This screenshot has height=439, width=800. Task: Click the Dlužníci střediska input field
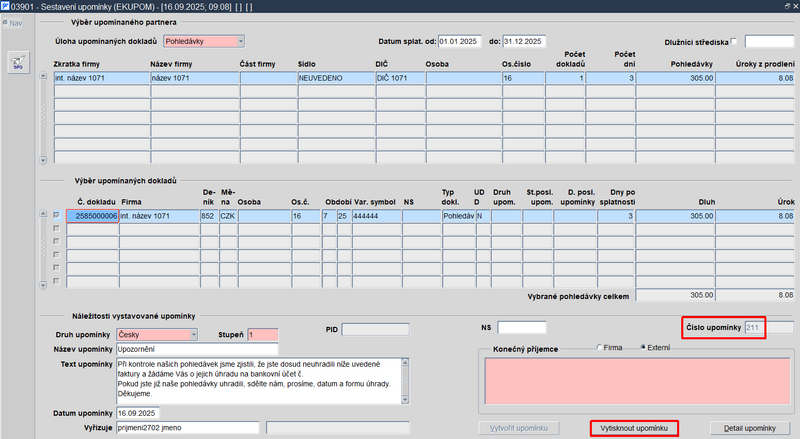(x=769, y=41)
